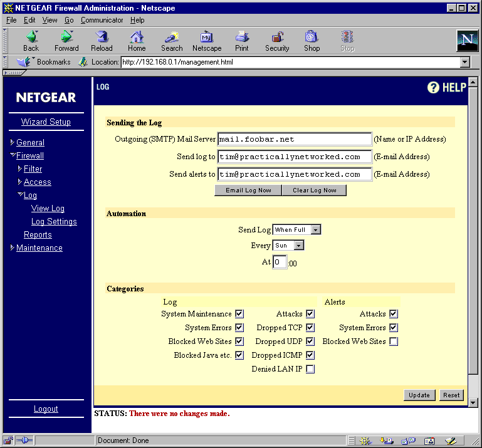Enable the Denied LAN IP checkbox
This screenshot has width=482, height=448.
[x=310, y=368]
